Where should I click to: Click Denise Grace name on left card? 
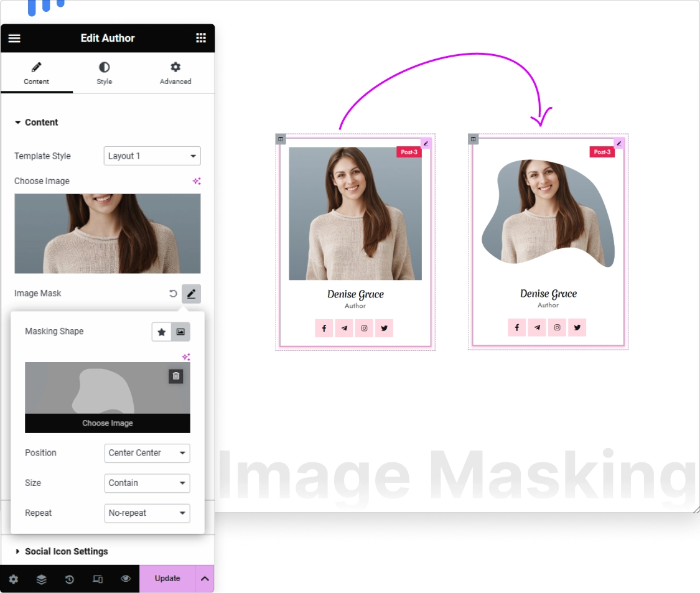[355, 294]
